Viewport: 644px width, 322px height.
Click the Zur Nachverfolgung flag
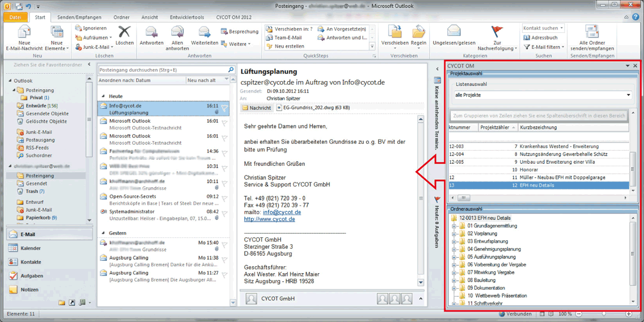tap(497, 31)
